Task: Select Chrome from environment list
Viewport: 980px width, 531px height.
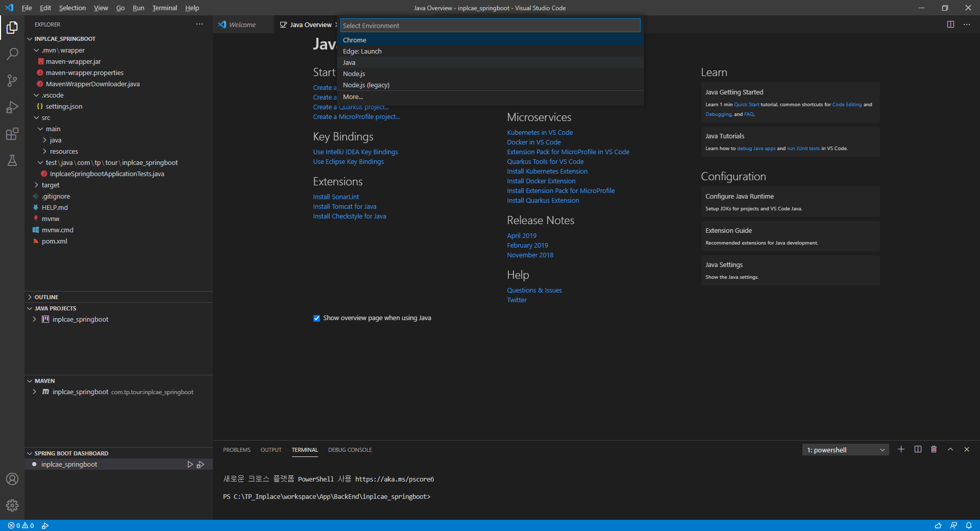Action: click(490, 40)
